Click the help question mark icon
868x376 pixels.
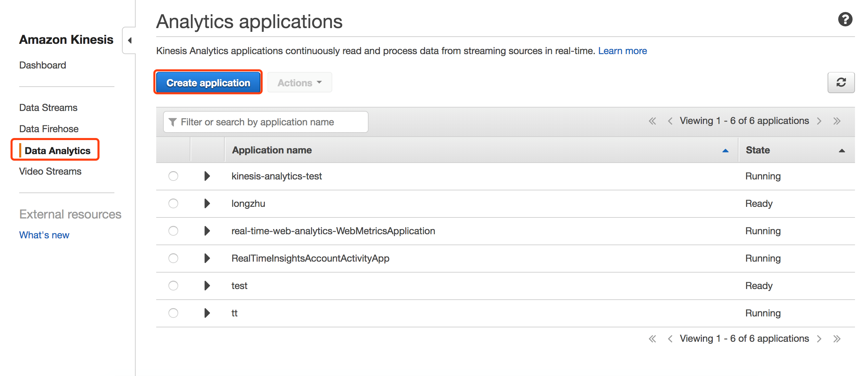(845, 20)
